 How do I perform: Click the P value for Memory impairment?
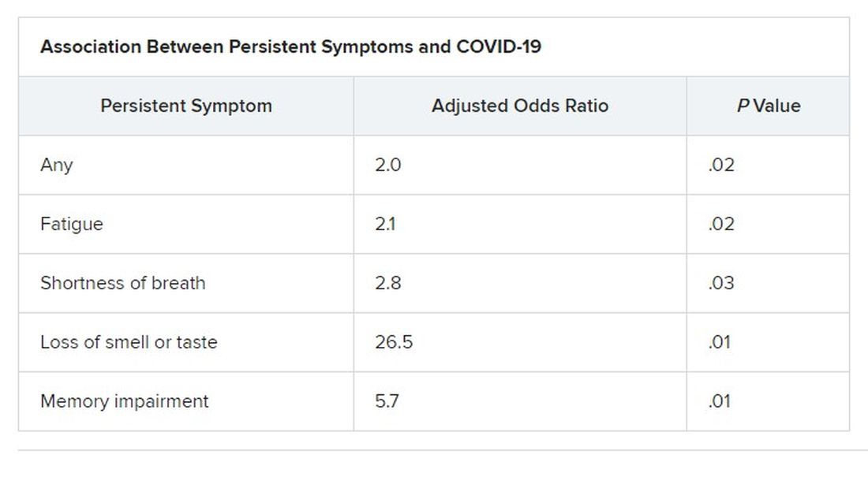click(720, 401)
